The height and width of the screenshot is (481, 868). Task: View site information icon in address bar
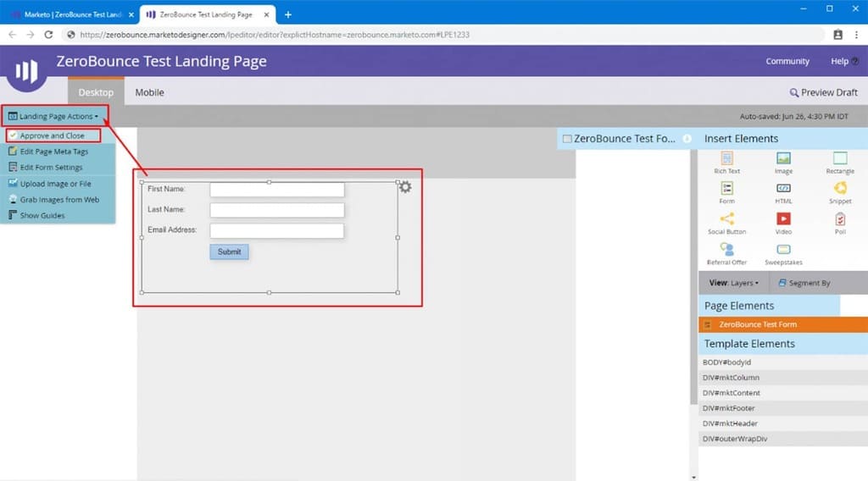71,34
